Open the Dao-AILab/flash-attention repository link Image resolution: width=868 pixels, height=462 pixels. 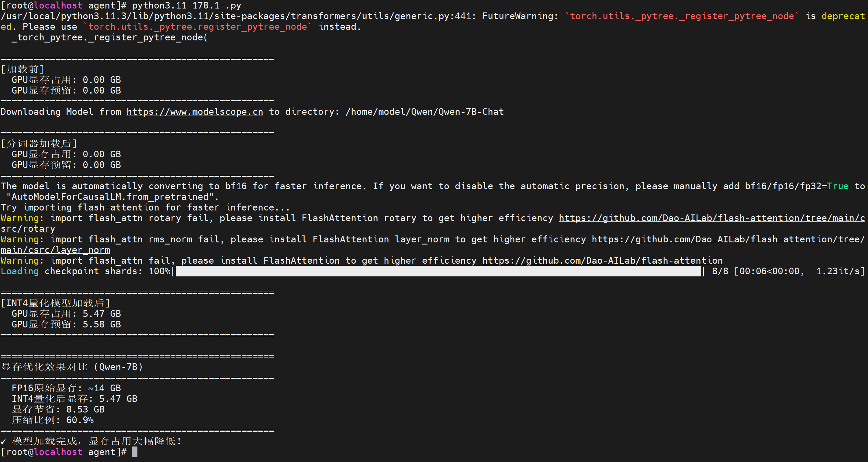click(602, 261)
